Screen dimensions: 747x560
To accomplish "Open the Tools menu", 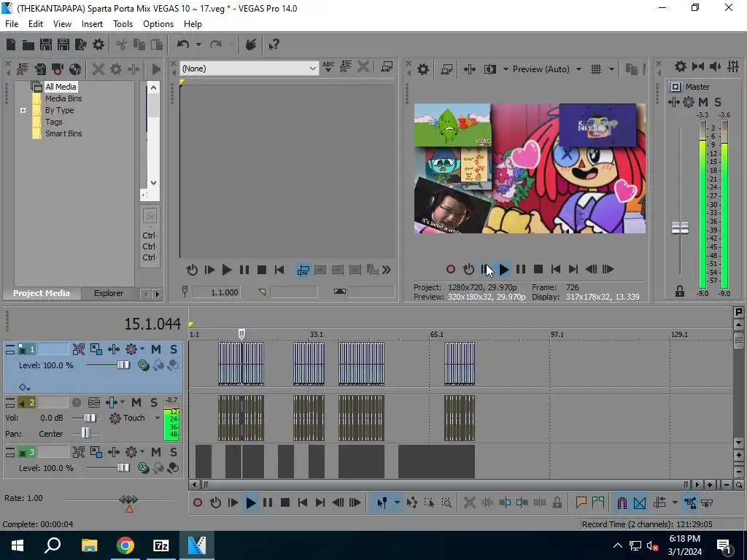I will coord(123,24).
